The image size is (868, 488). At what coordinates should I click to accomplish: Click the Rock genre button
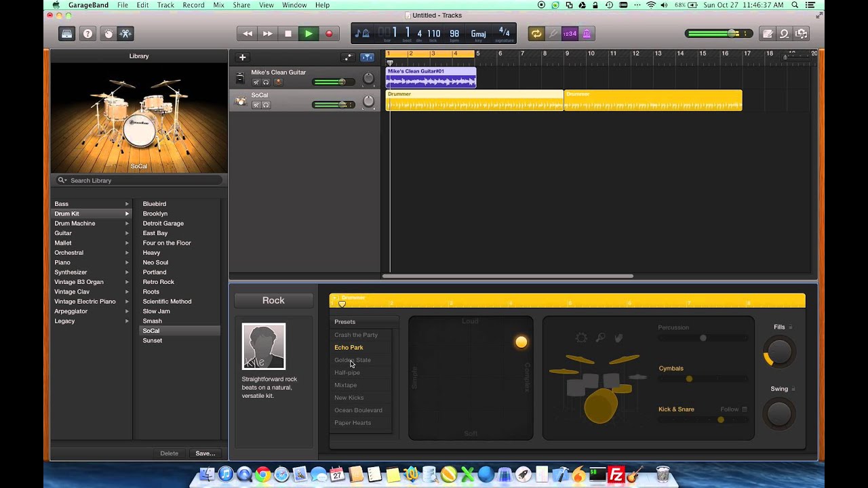click(273, 300)
